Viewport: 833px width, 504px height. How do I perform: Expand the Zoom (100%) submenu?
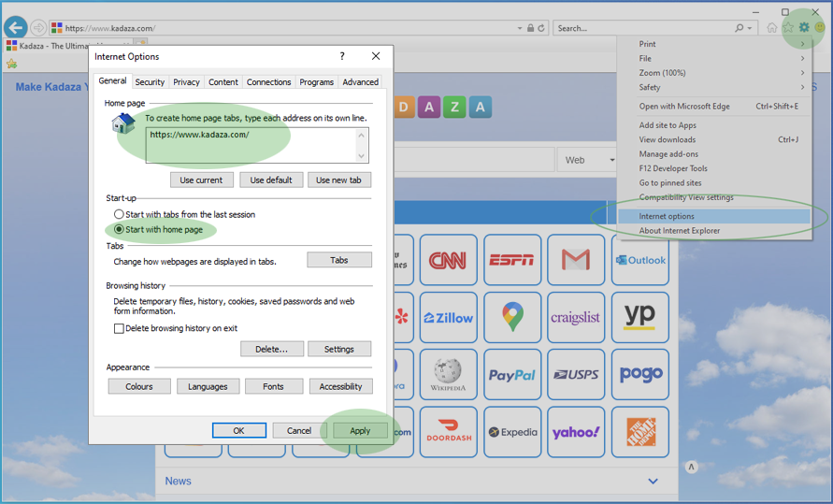click(802, 73)
